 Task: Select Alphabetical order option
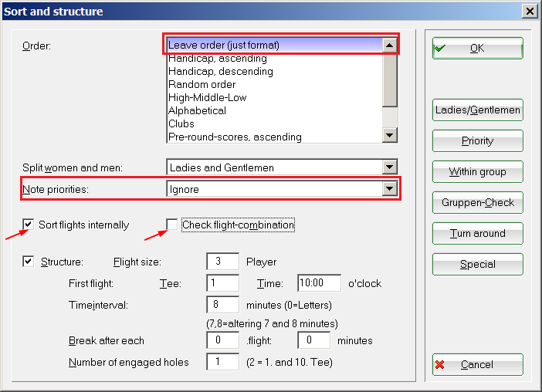click(x=275, y=110)
